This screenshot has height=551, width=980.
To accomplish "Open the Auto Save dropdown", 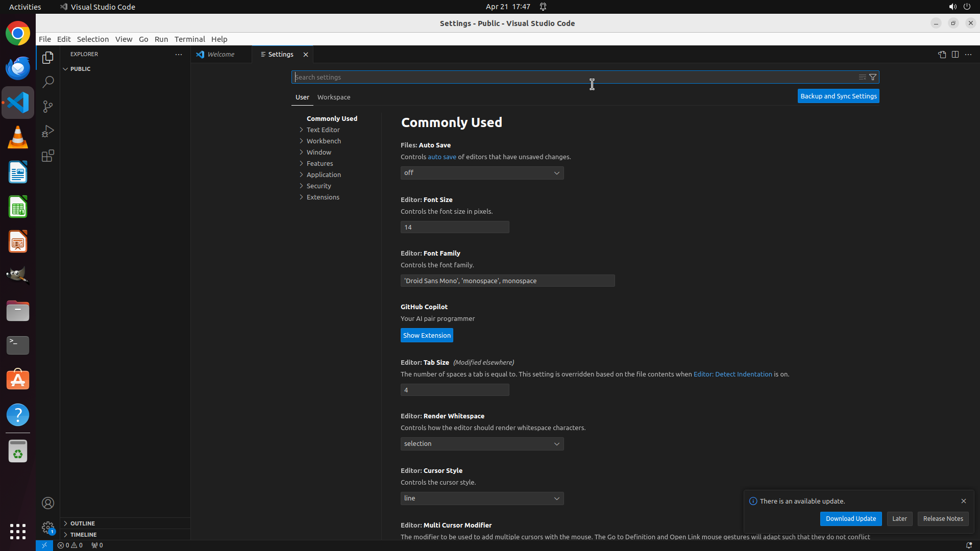I will [482, 173].
